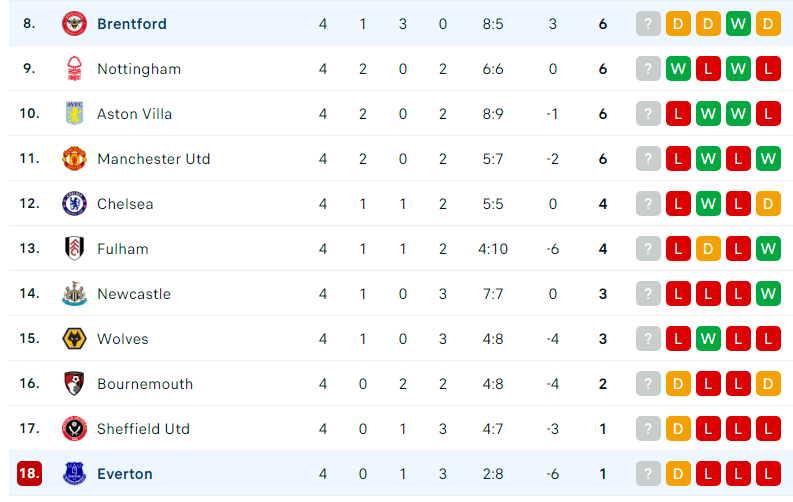Click the Sheffield Utd club crest

point(74,429)
